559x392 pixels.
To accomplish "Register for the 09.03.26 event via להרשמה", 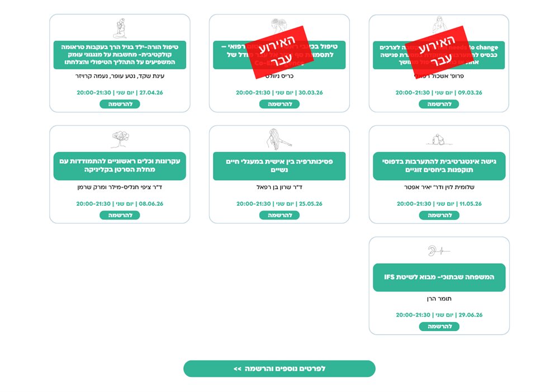I will tap(439, 104).
